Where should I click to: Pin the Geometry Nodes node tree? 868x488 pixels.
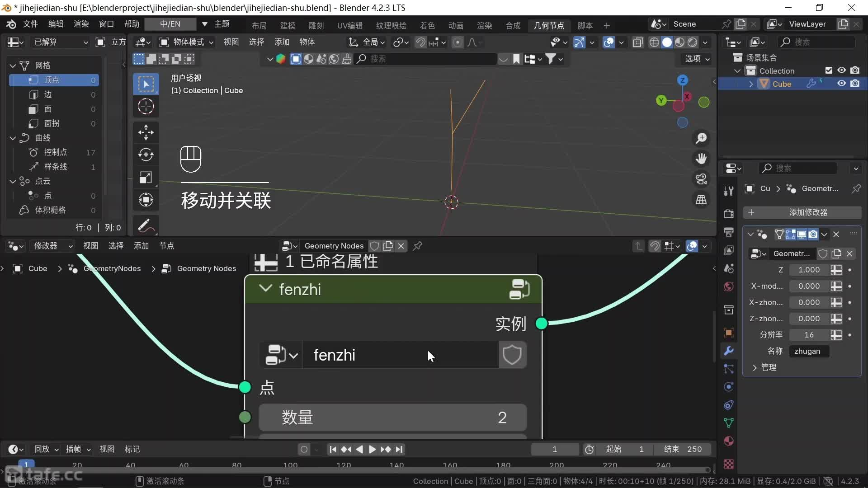click(418, 246)
